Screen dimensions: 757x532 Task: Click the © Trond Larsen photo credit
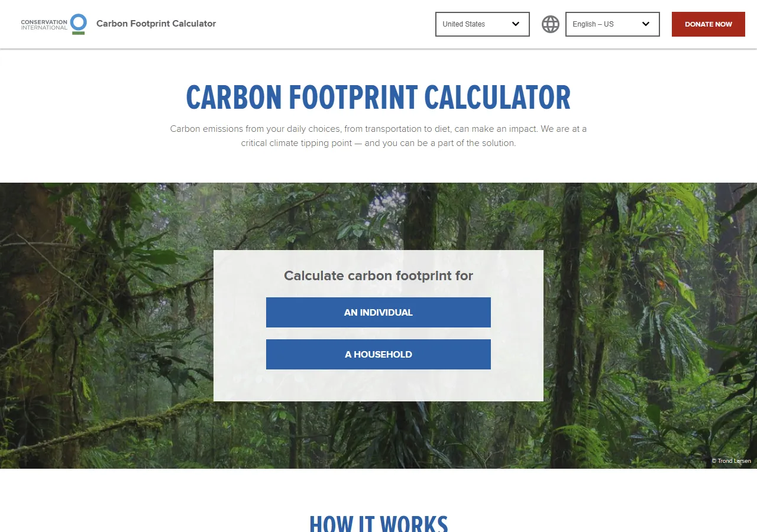tap(731, 461)
